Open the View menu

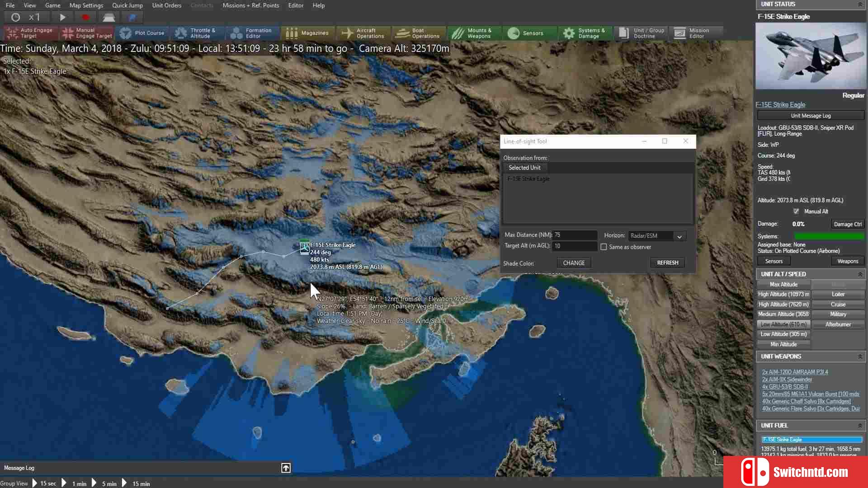30,5
